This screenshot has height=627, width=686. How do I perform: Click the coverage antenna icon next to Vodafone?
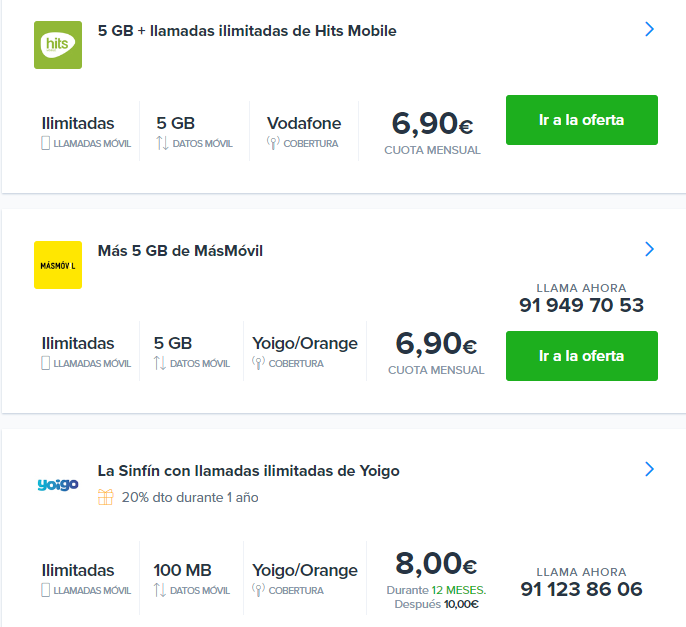273,143
